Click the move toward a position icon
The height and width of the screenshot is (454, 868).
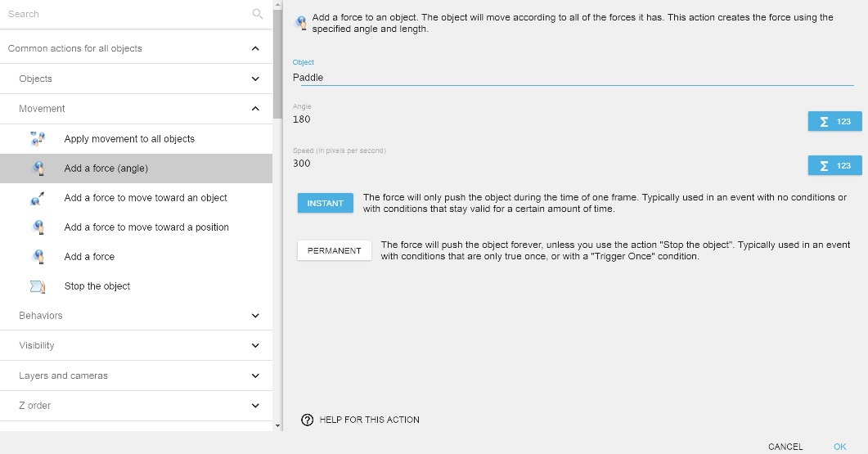37,227
